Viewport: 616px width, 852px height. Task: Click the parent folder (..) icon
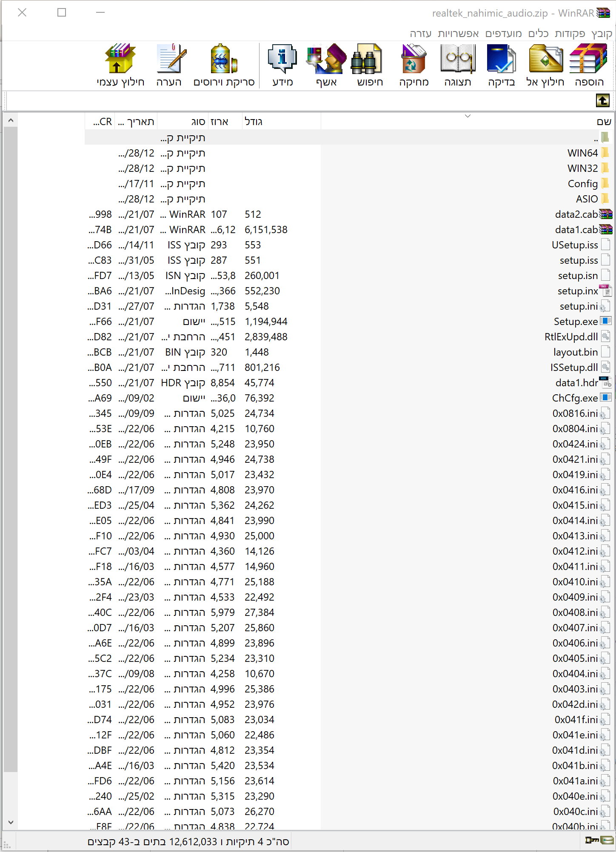tap(605, 137)
